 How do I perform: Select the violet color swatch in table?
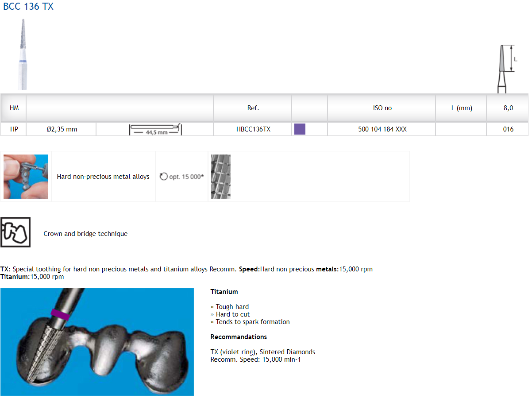(300, 129)
